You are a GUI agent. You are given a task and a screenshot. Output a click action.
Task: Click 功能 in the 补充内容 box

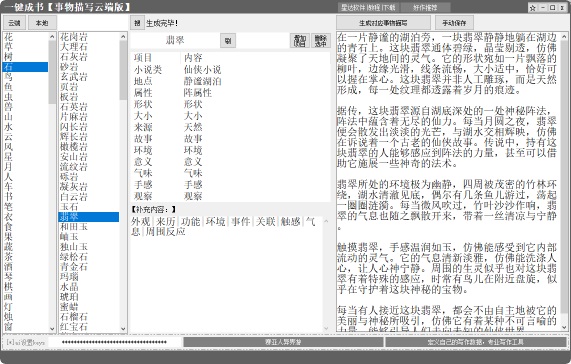191,222
